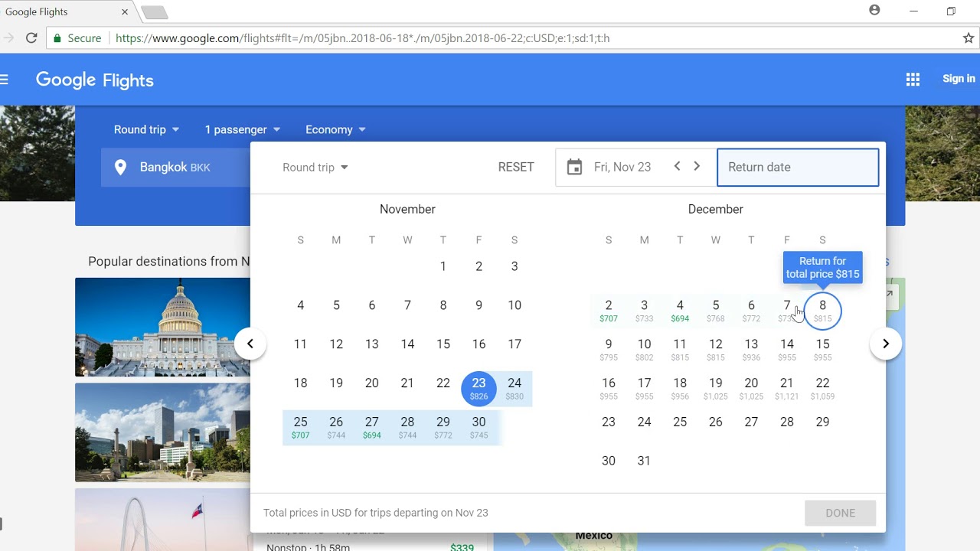This screenshot has width=980, height=551.
Task: Select December 6 priced $772
Action: (x=751, y=310)
